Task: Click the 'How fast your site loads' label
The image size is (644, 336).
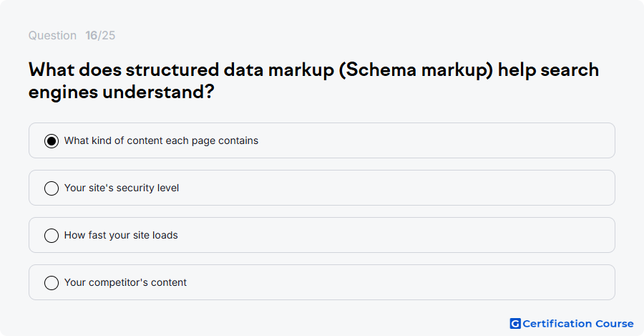Action: click(x=121, y=235)
